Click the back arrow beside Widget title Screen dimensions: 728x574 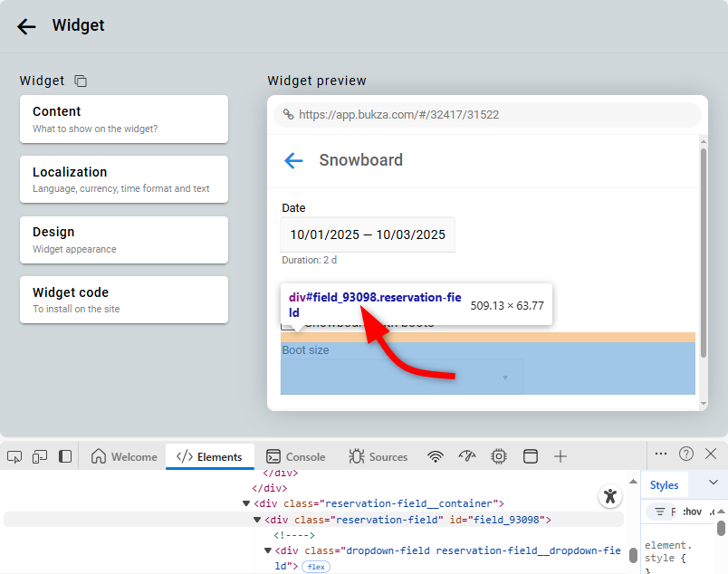click(26, 26)
